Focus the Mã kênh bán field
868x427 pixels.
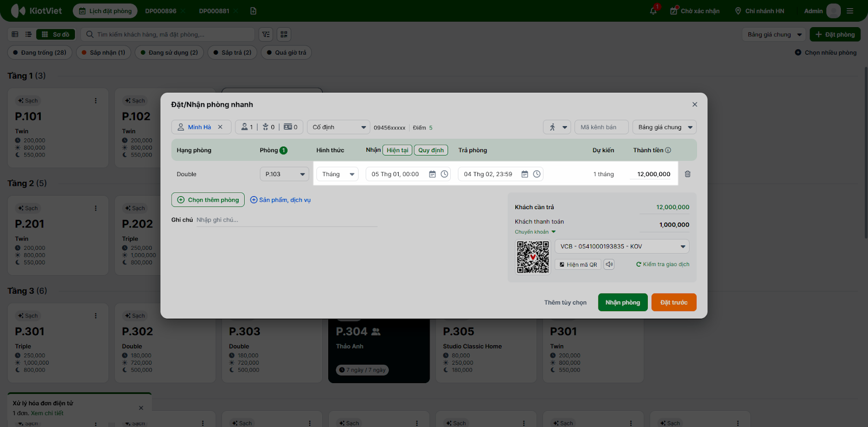coord(601,127)
